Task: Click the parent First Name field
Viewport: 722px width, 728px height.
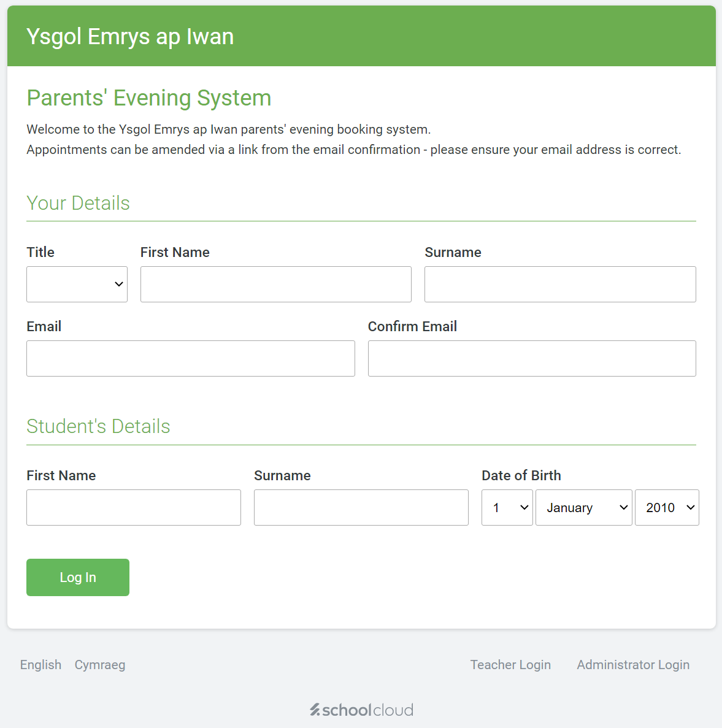Action: pos(275,284)
